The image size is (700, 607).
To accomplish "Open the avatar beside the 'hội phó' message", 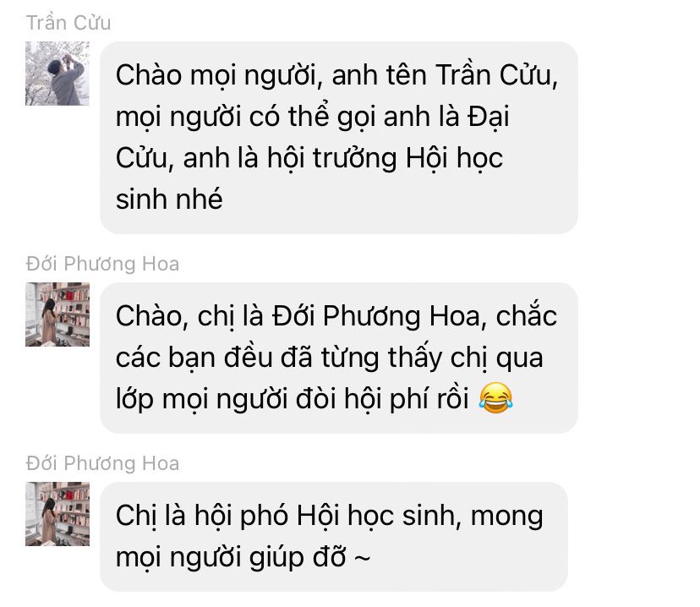I will click(57, 514).
